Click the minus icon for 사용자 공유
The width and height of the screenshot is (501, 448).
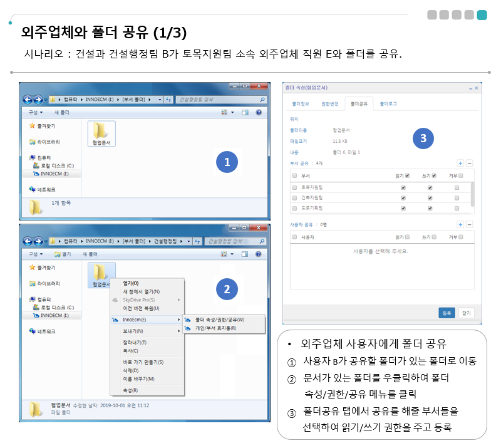[x=469, y=224]
